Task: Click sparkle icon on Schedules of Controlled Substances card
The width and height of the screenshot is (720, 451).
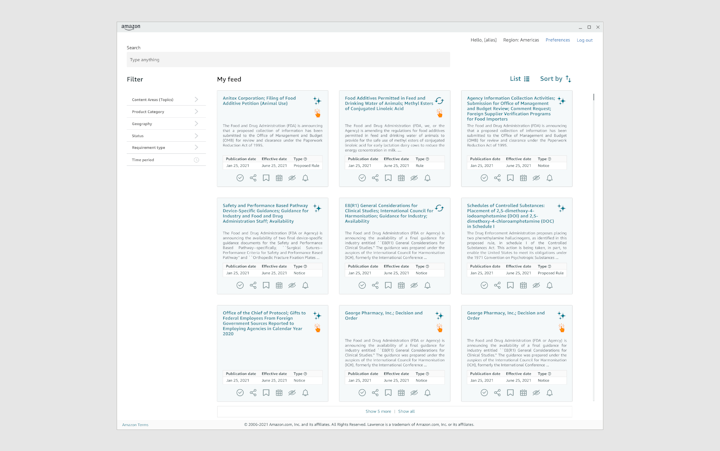Action: [561, 208]
